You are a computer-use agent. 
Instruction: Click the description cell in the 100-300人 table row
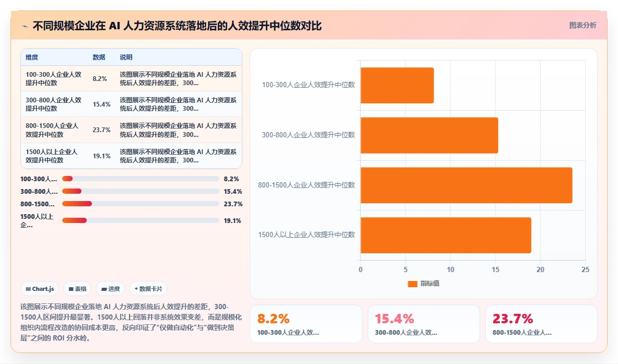click(x=178, y=78)
